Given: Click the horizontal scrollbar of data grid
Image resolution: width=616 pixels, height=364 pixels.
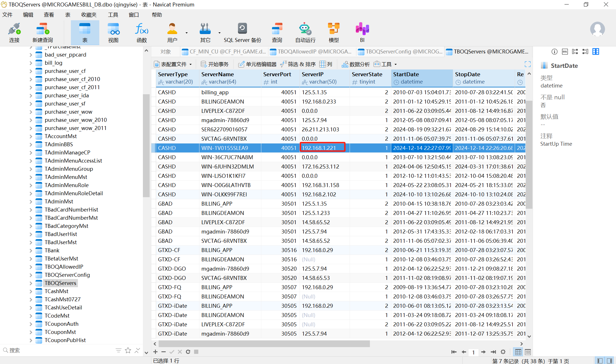Looking at the screenshot, I should 264,344.
